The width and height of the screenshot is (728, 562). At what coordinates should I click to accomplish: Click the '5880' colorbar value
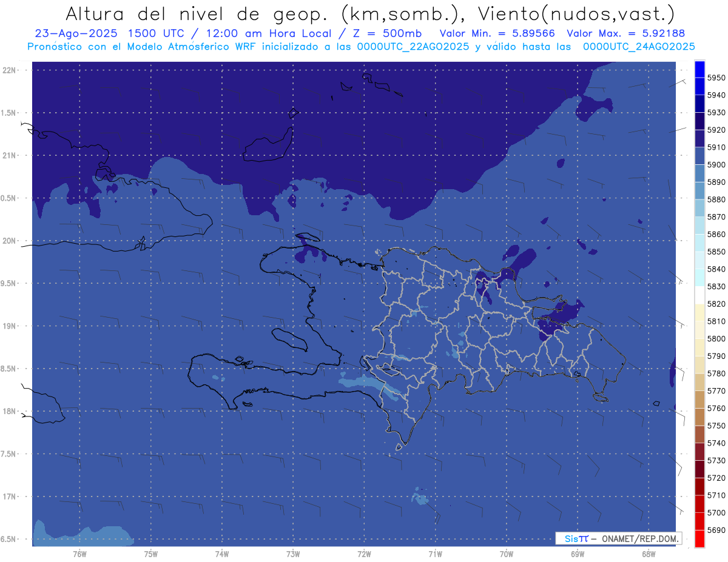[x=716, y=199]
